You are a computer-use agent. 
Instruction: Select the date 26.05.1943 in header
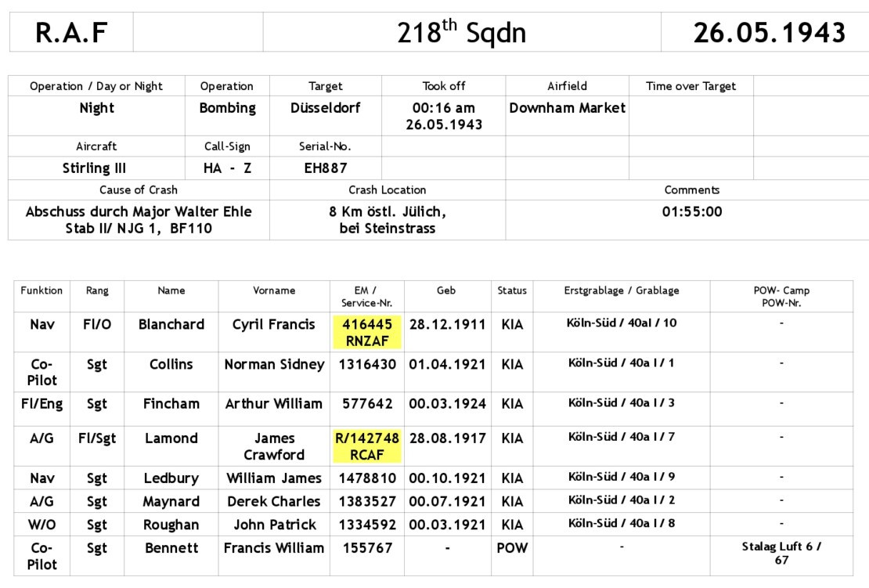769,33
